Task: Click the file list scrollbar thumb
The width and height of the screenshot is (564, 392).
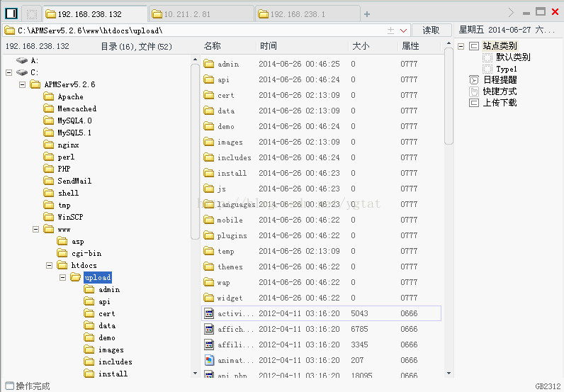Action: [449, 96]
